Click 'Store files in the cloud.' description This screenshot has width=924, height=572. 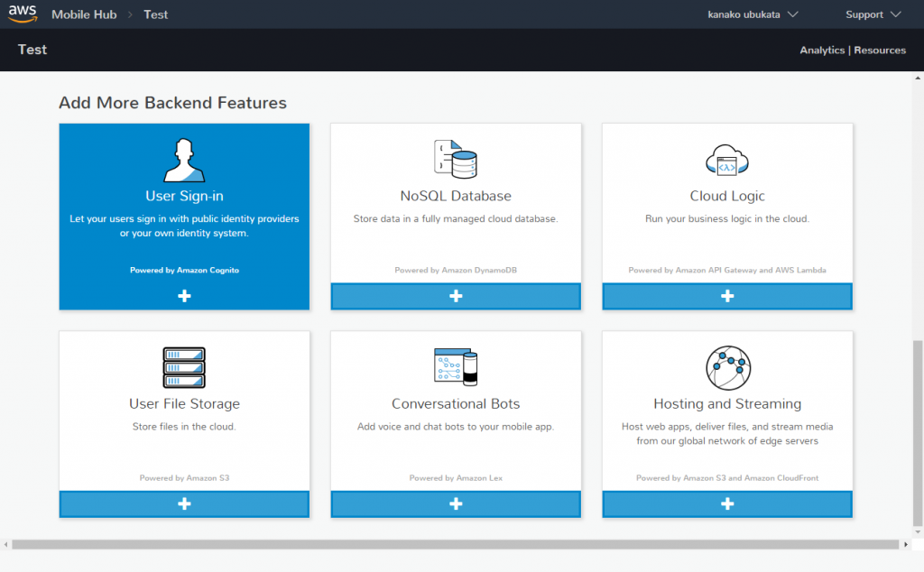click(x=184, y=427)
